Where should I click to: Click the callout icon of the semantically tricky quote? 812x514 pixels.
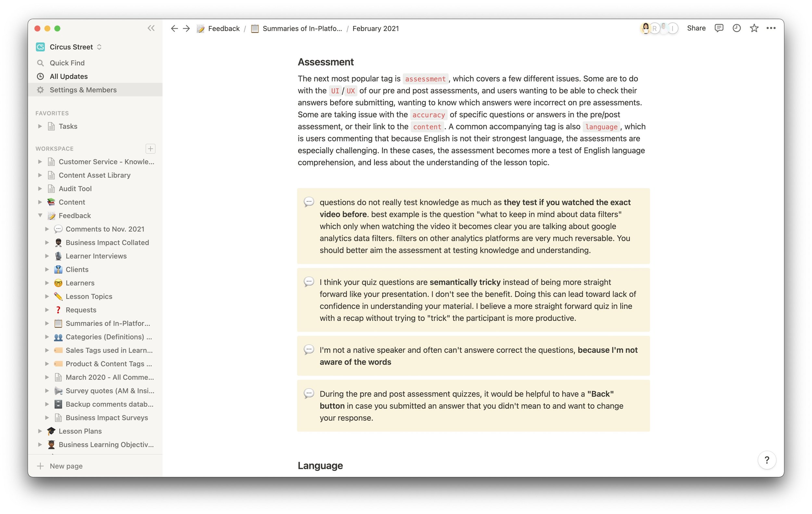click(x=309, y=282)
